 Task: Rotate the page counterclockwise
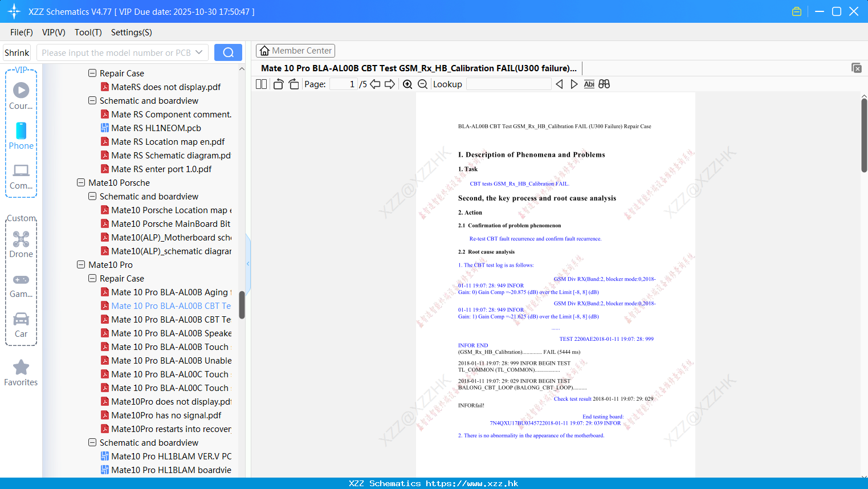tap(278, 84)
